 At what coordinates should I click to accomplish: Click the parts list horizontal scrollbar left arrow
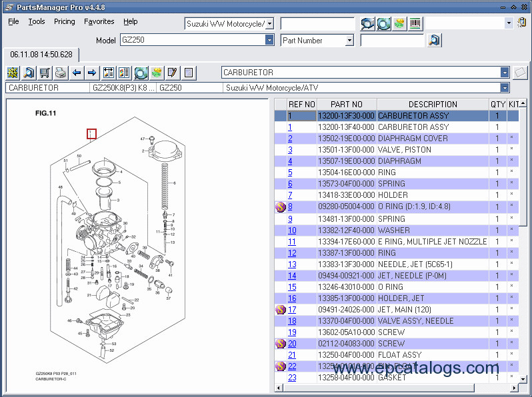(279, 388)
